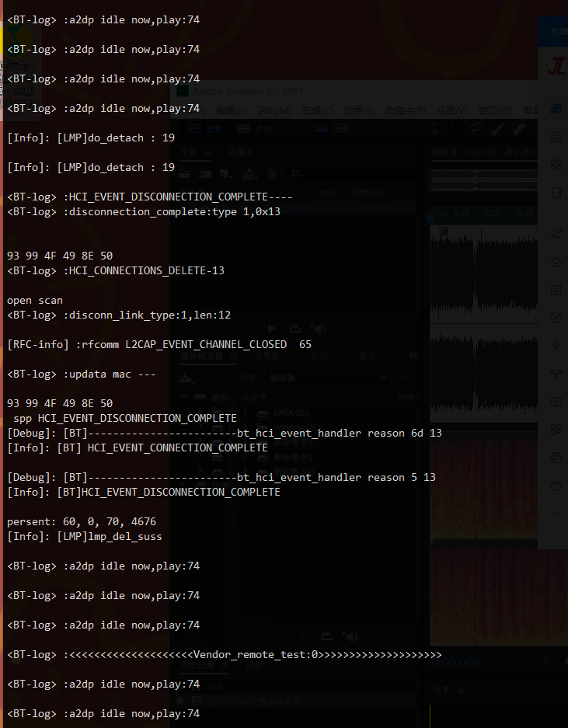Image resolution: width=568 pixels, height=728 pixels.
Task: Click the chat messages icon in the right sidebar
Action: pos(556,109)
